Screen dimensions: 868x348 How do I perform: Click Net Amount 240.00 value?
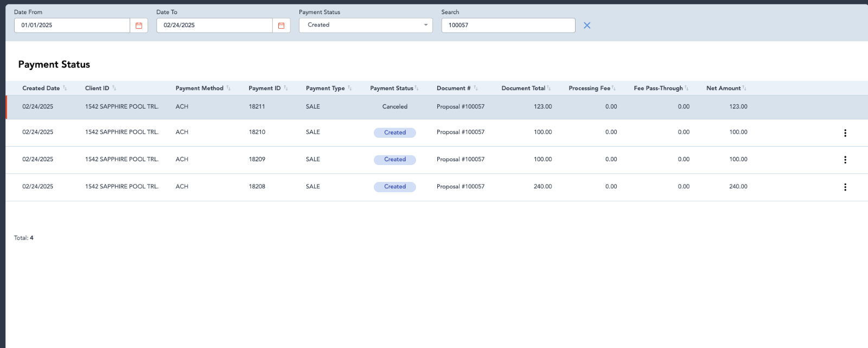[x=738, y=187]
